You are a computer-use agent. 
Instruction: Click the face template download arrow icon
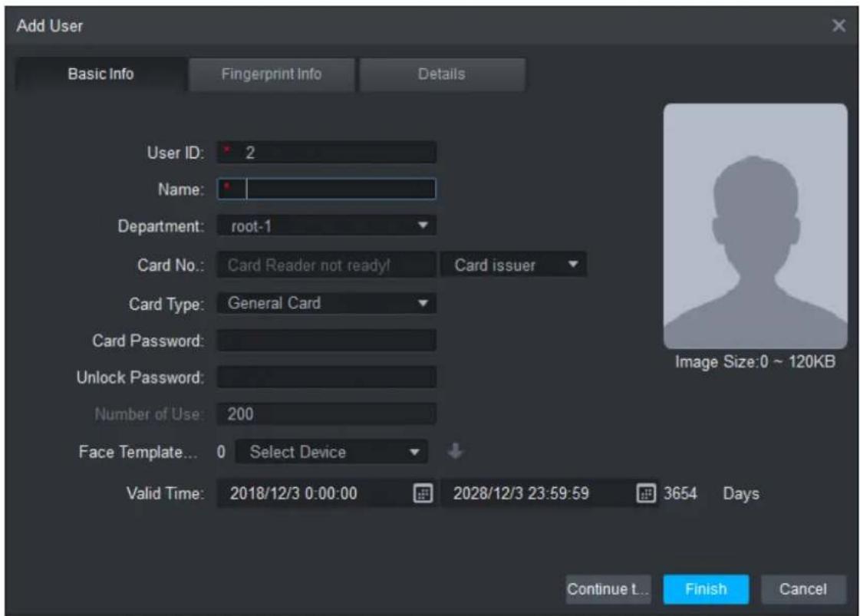tap(455, 451)
